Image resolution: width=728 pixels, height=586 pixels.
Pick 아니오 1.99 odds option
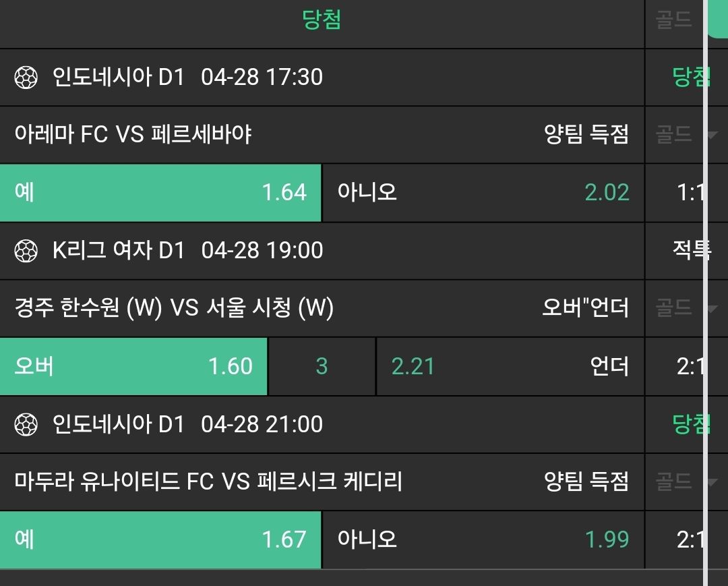[483, 539]
